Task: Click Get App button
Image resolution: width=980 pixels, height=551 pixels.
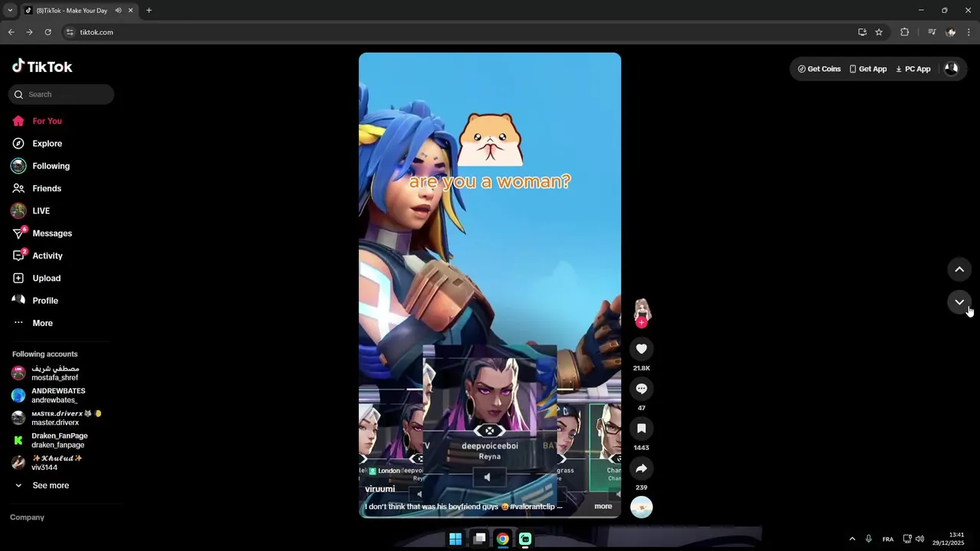Action: point(867,69)
